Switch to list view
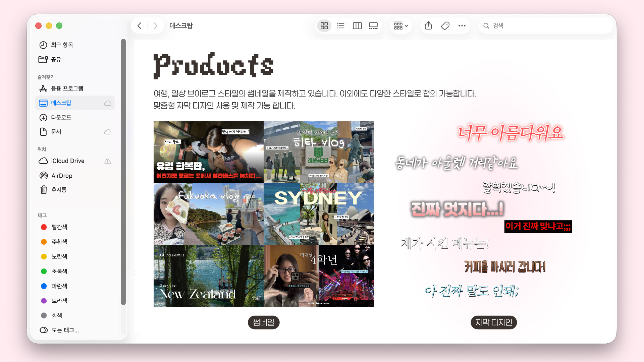This screenshot has height=362, width=644. click(x=340, y=26)
